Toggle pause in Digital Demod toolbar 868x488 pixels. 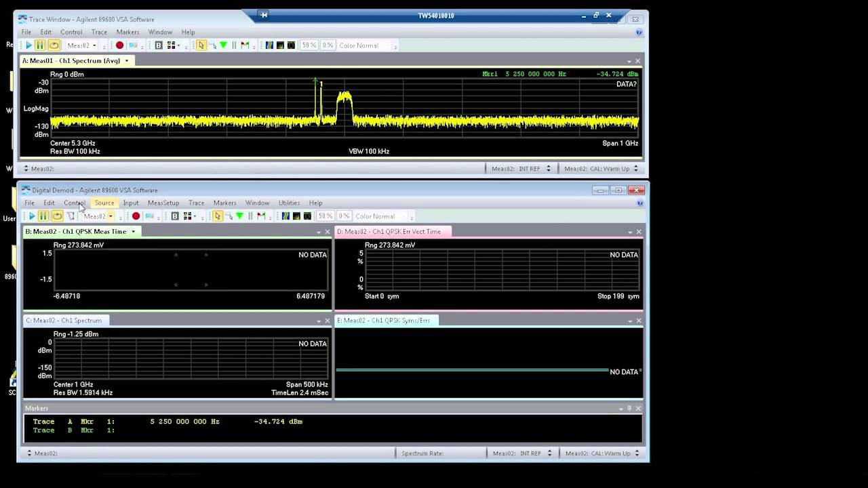pyautogui.click(x=43, y=216)
